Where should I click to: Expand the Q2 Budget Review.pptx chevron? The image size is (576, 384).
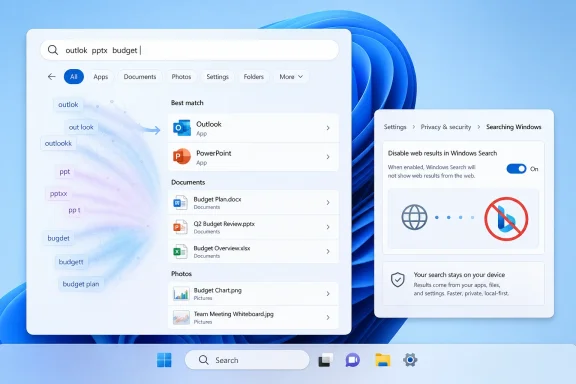[328, 227]
